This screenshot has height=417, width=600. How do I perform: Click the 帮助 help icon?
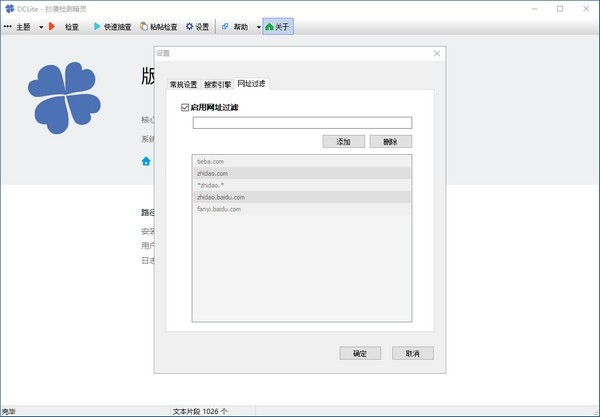pos(224,26)
